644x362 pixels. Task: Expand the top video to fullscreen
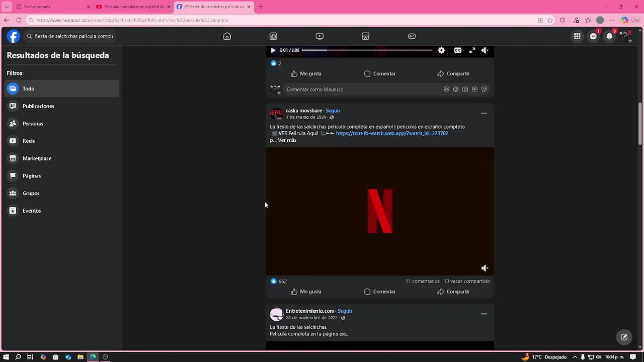pos(472,50)
